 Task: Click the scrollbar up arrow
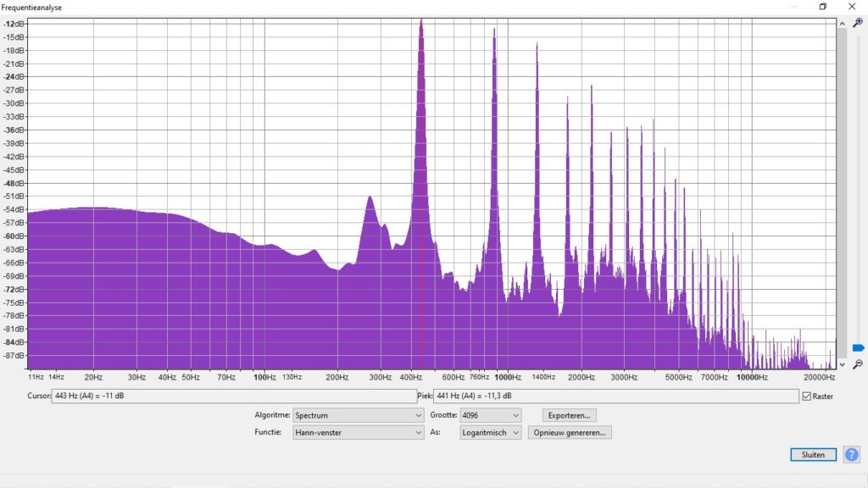tap(842, 25)
